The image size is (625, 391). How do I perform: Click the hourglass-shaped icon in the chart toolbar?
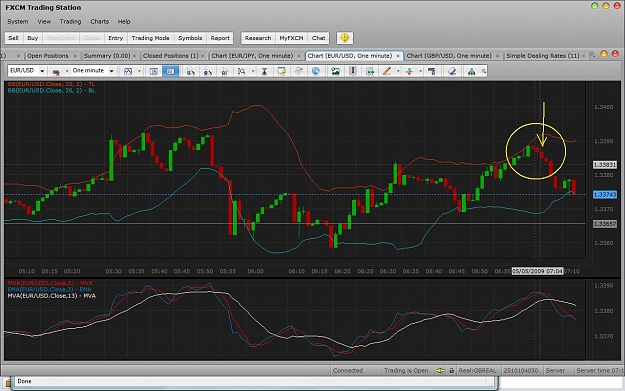tap(264, 71)
